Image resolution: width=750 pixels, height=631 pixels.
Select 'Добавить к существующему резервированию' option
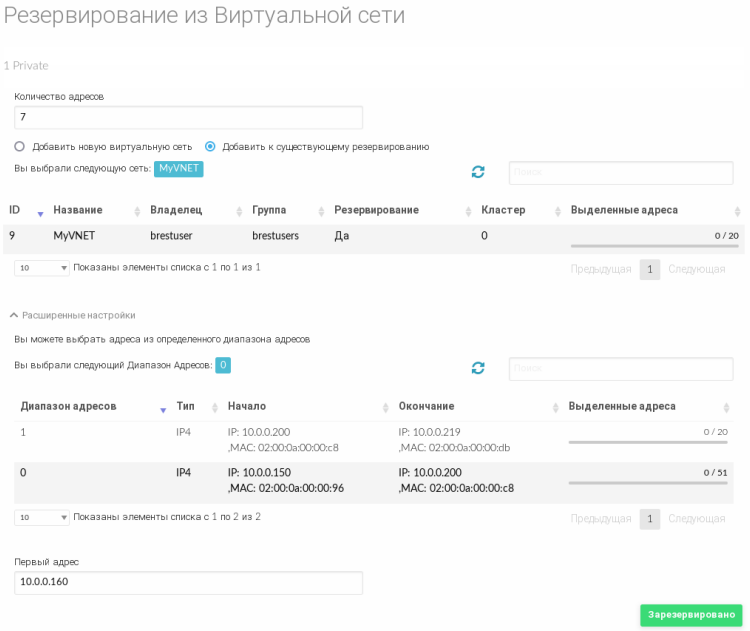pos(210,146)
